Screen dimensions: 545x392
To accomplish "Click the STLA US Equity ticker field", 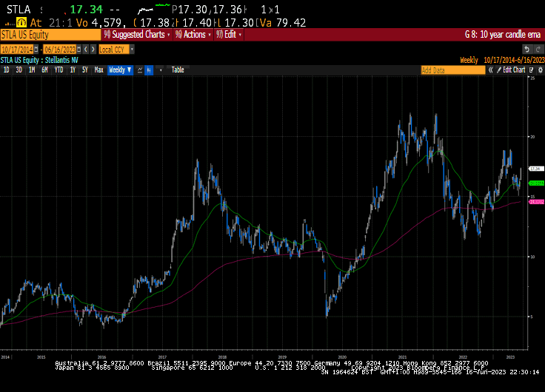I will (x=50, y=35).
